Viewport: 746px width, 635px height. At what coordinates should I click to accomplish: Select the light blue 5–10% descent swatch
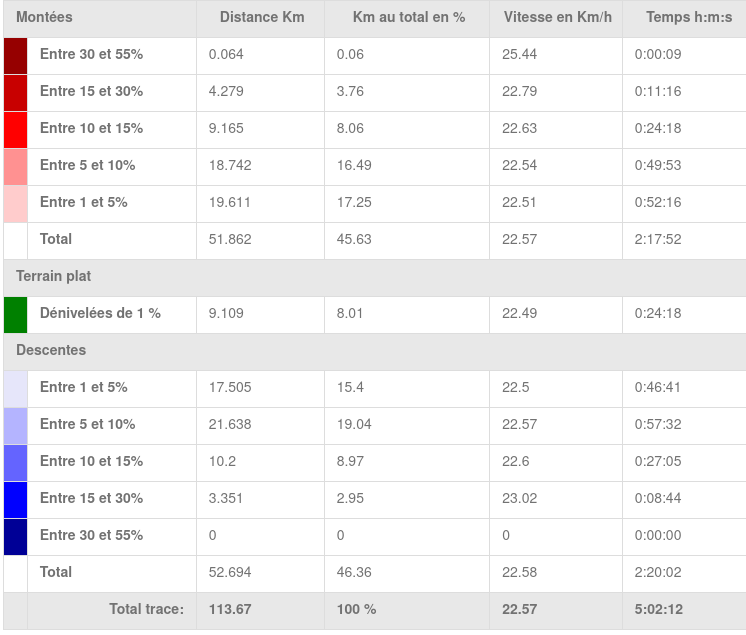point(15,425)
